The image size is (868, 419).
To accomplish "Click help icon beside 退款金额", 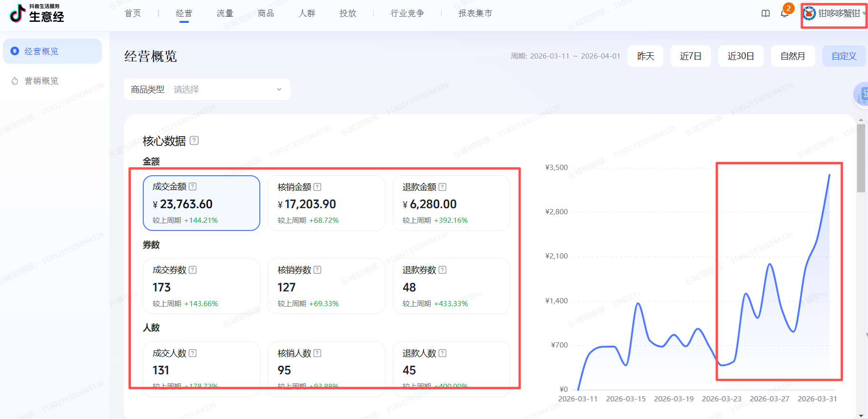I will [x=443, y=187].
